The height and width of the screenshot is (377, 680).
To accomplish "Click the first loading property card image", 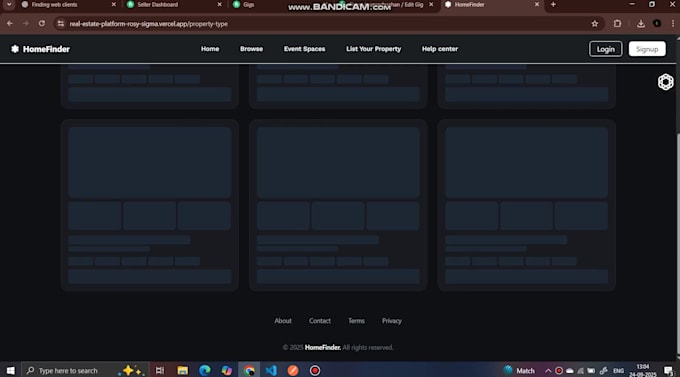I will (x=150, y=162).
